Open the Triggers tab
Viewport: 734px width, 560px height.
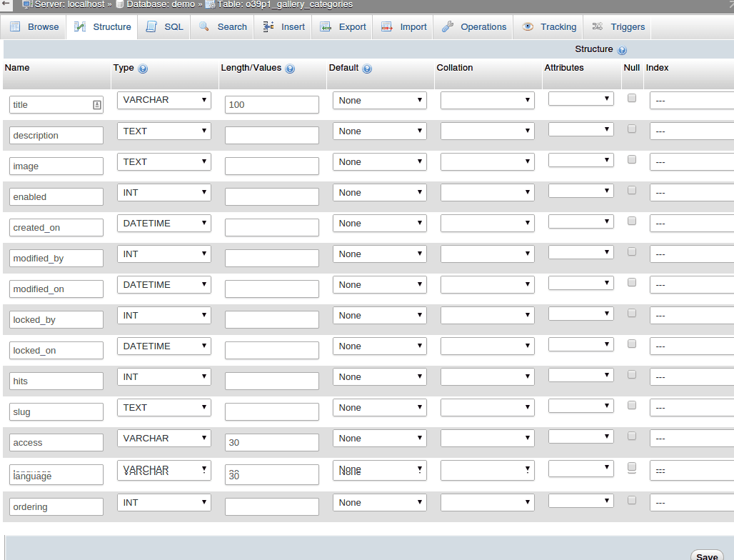coord(618,26)
